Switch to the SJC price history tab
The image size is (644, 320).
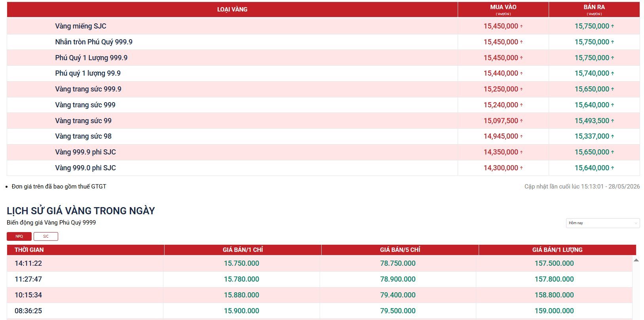46,236
